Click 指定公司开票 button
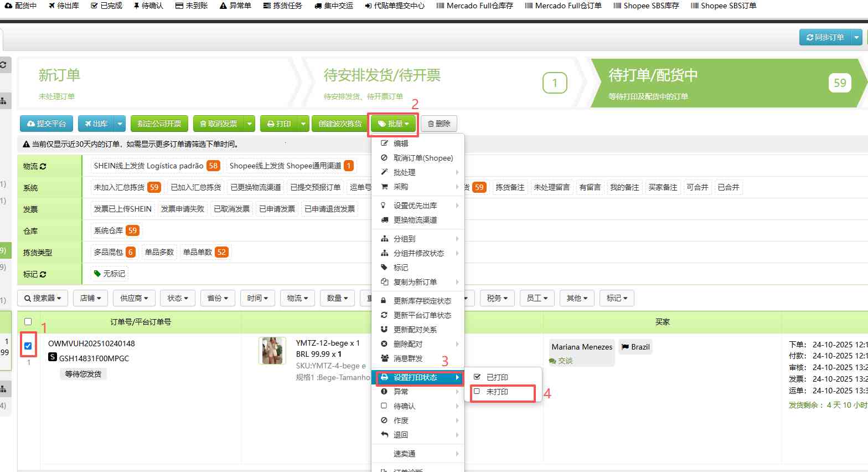This screenshot has width=868, height=472. click(159, 124)
